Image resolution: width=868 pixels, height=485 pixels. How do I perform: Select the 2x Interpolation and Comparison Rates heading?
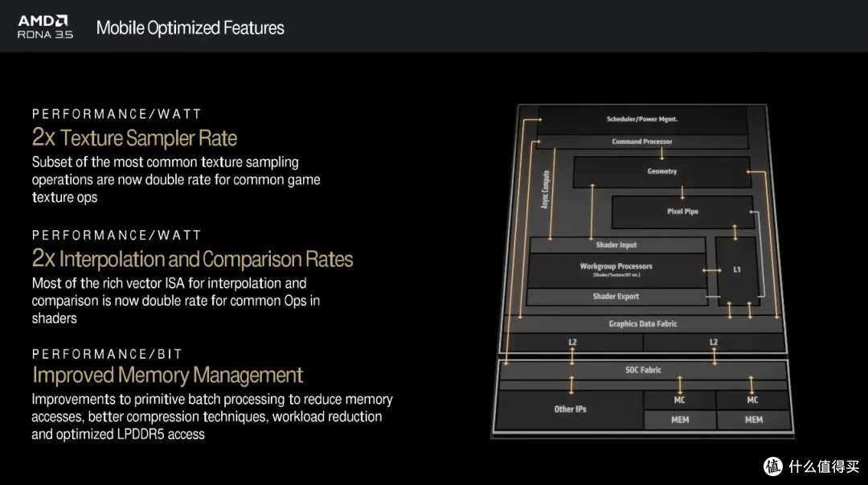click(192, 259)
